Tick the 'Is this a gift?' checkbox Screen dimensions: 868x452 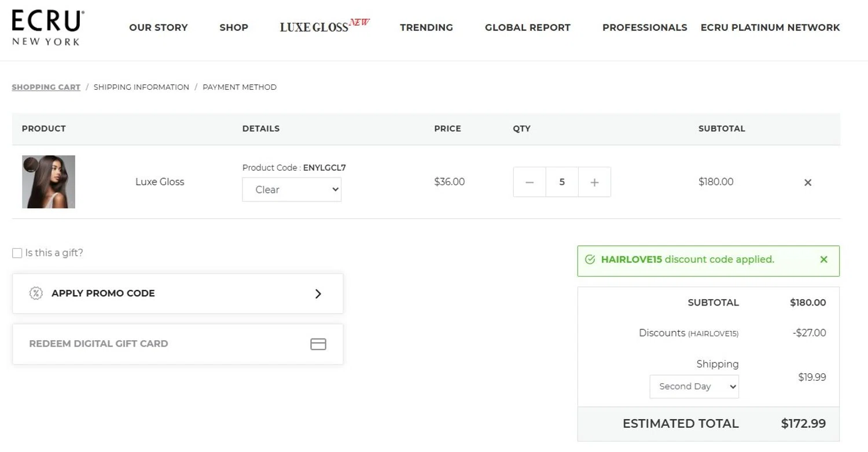[17, 253]
